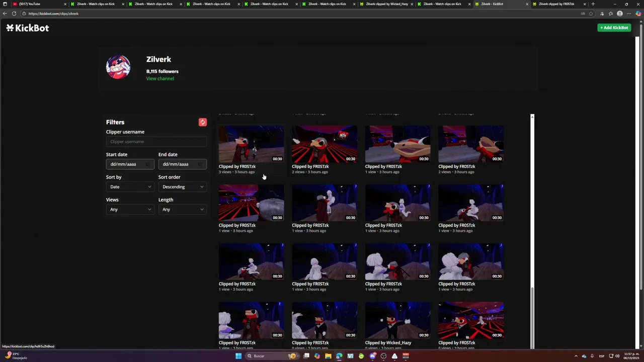The image size is (644, 362).
Task: Open the KickBot logo home link
Action: click(28, 28)
